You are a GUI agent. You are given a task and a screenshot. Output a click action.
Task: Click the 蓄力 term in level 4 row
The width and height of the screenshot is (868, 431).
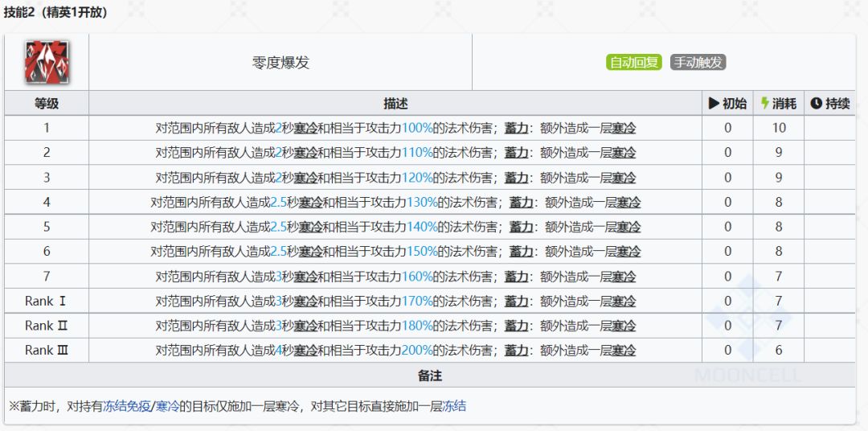(521, 203)
